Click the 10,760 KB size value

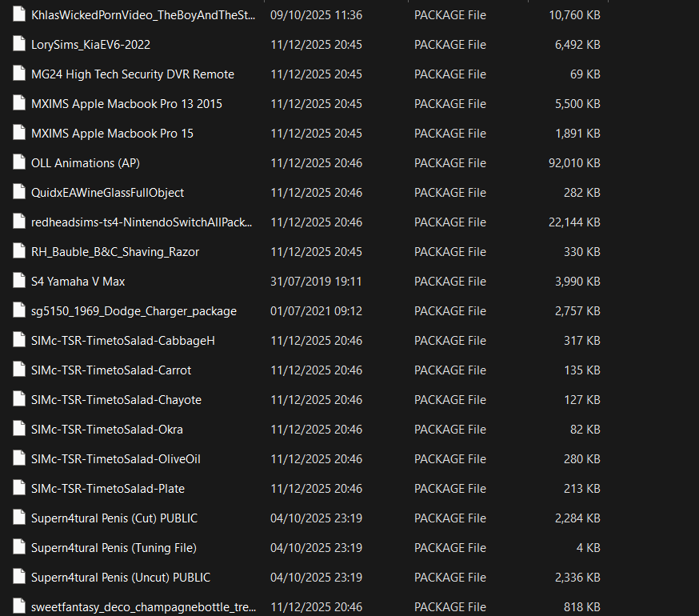tap(574, 15)
